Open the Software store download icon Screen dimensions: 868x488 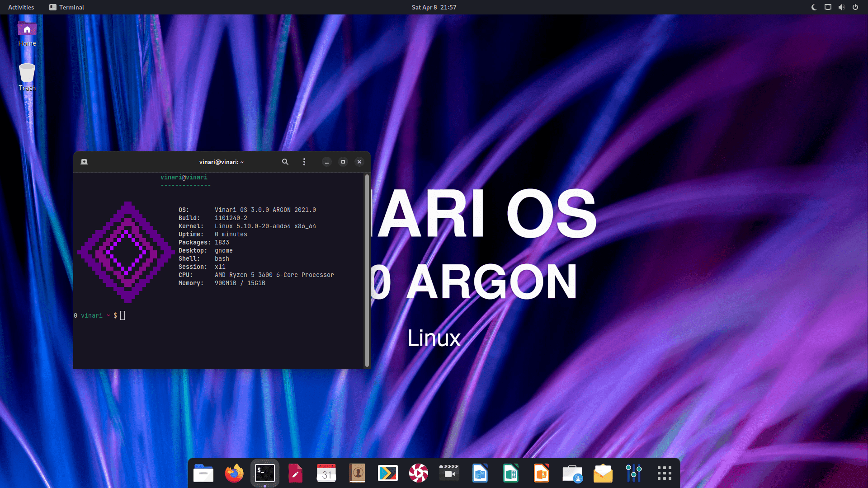coord(572,473)
